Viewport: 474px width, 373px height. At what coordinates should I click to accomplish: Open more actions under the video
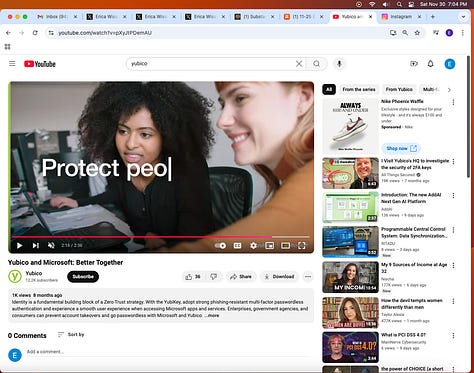[x=308, y=277]
